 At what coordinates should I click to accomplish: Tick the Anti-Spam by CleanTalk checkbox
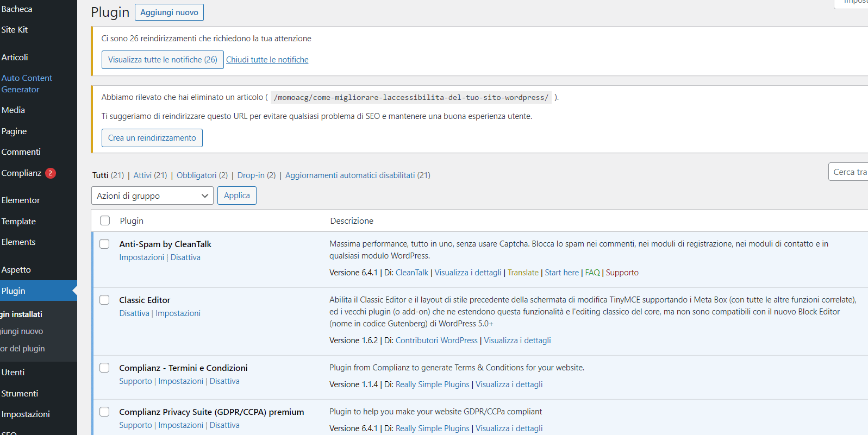(x=104, y=244)
